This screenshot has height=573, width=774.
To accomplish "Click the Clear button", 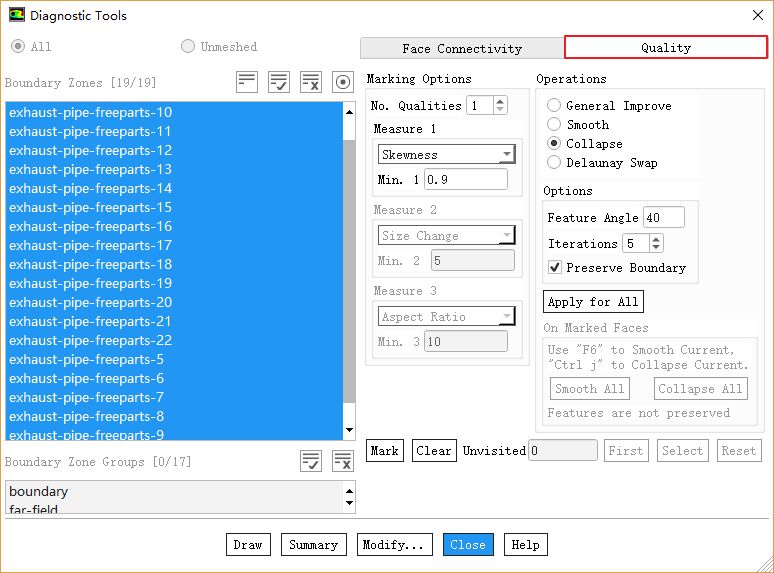I will (x=434, y=451).
